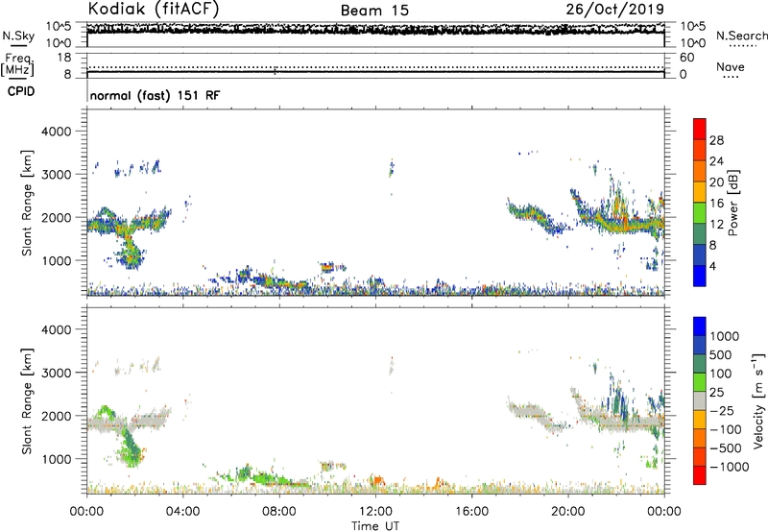Click the '20:00' time tick label
Image resolution: width=768 pixels, height=532 pixels.
tap(568, 512)
